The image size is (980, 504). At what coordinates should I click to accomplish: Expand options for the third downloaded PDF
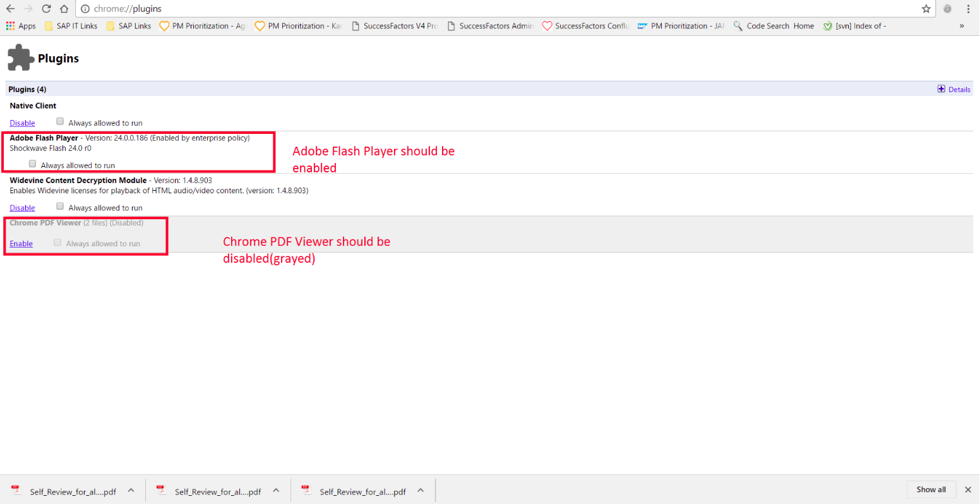coord(421,490)
